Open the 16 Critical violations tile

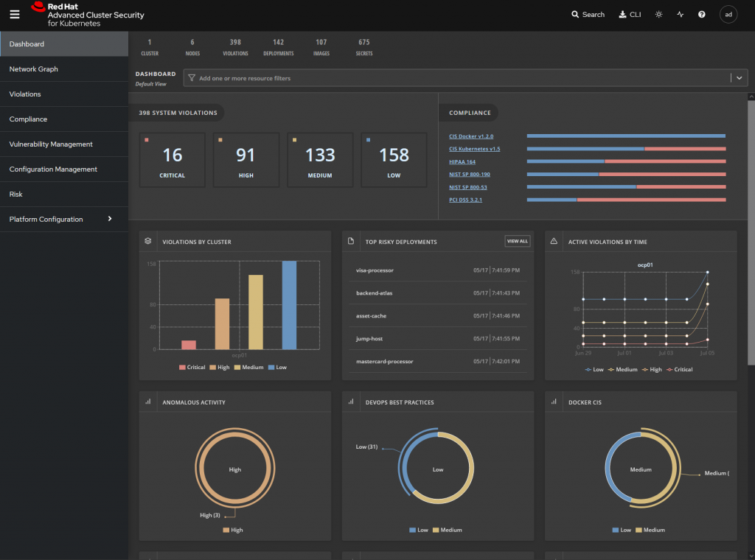[x=173, y=160]
